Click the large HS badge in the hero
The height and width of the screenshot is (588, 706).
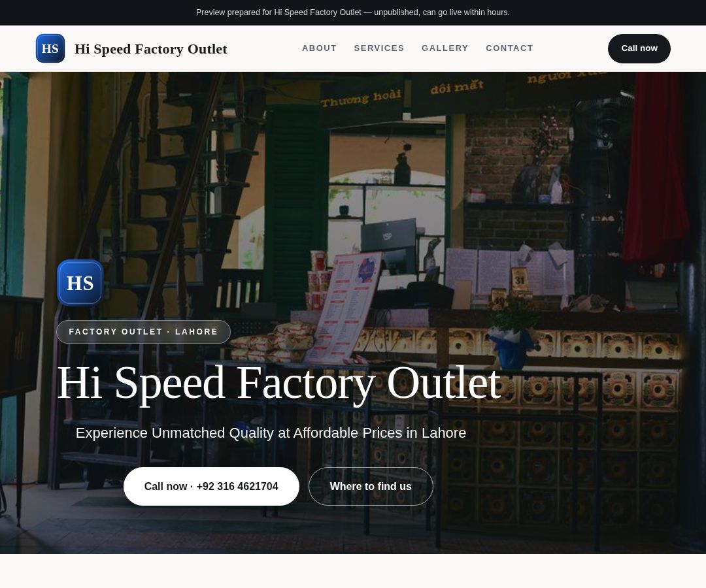[80, 282]
